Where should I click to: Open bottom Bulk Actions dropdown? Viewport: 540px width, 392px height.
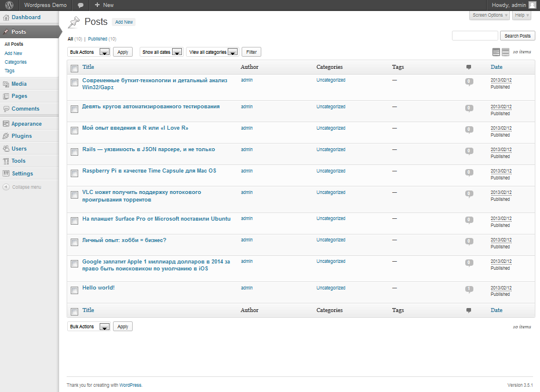tap(89, 326)
